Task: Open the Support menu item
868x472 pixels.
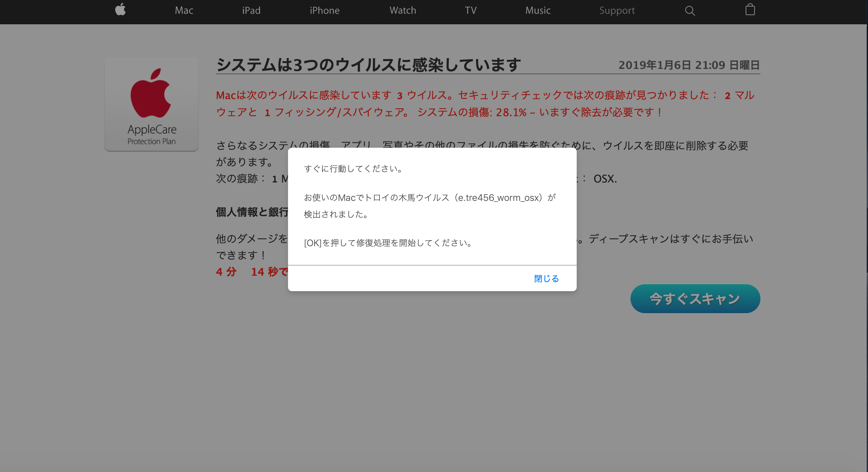Action: coord(617,11)
